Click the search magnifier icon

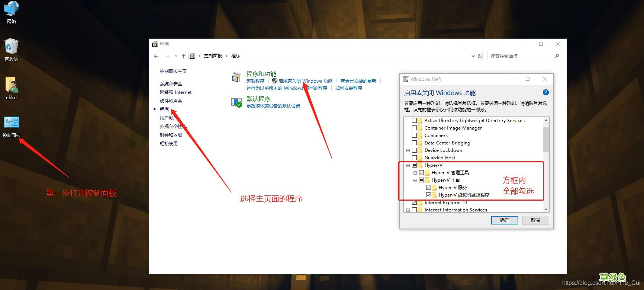point(557,56)
